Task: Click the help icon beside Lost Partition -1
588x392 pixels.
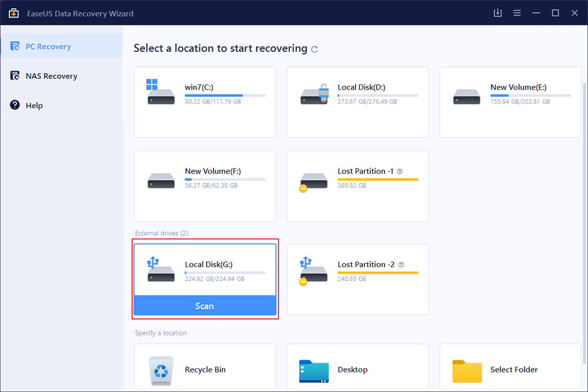Action: pos(400,171)
